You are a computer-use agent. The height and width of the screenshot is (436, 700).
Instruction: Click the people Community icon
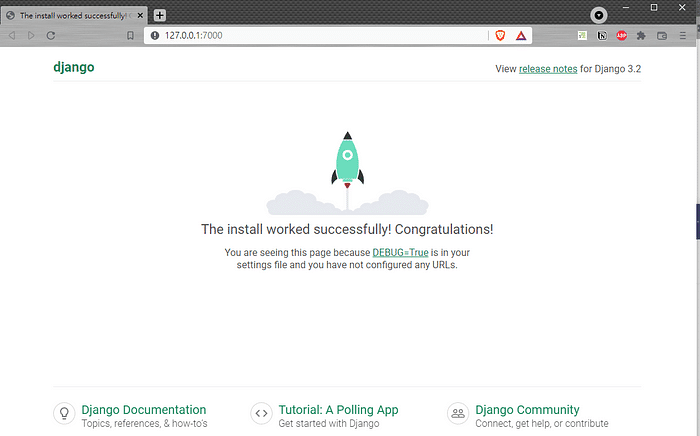[x=458, y=412]
